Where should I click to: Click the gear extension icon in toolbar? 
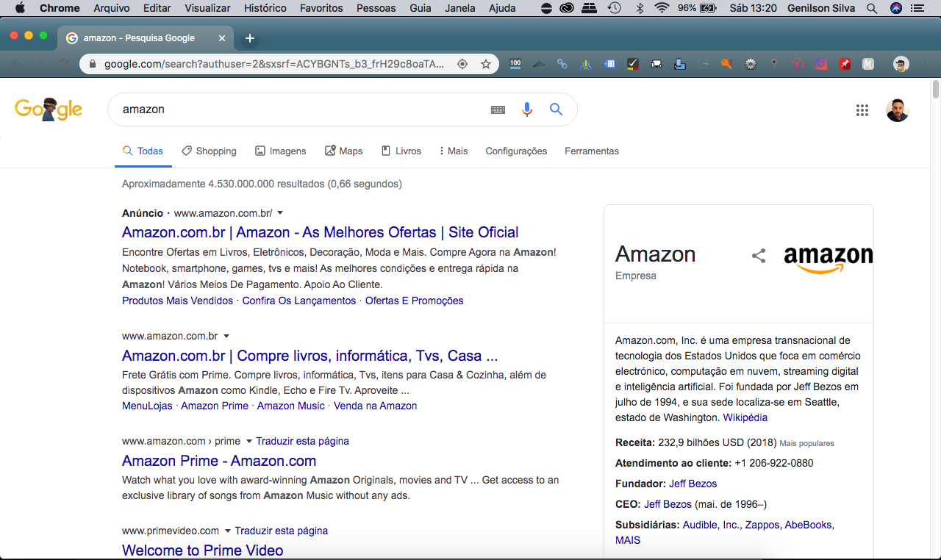750,64
